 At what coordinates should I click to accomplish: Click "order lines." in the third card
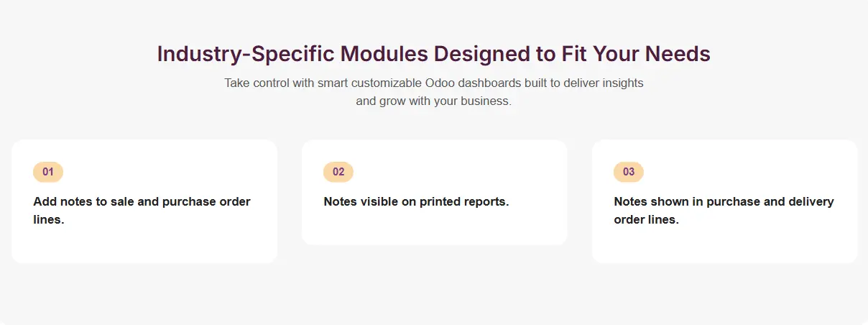click(646, 219)
